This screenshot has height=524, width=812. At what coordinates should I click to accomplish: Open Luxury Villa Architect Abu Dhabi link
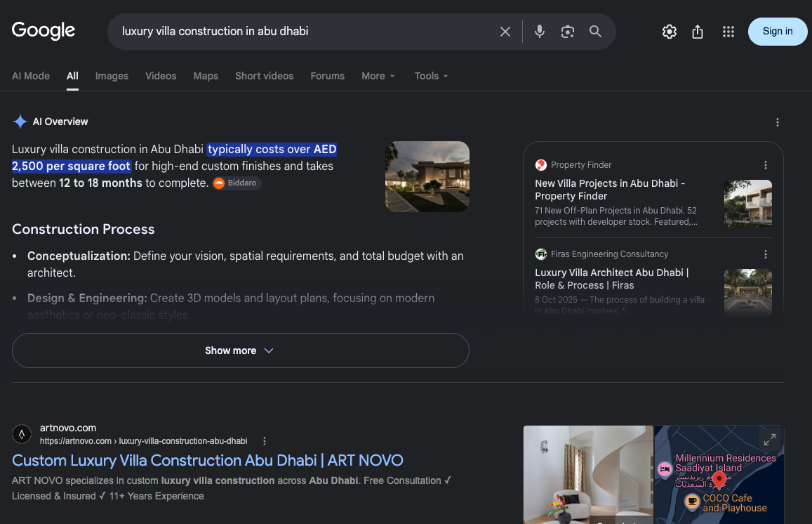point(611,279)
